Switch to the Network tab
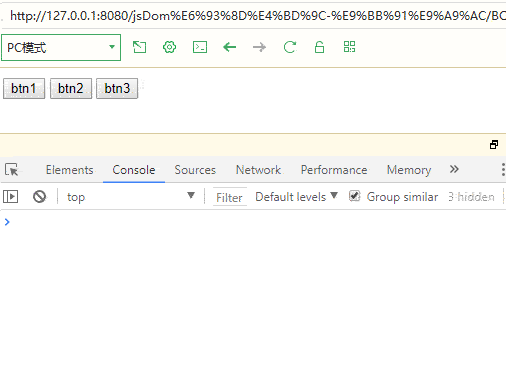This screenshot has height=386, width=506. coord(258,170)
